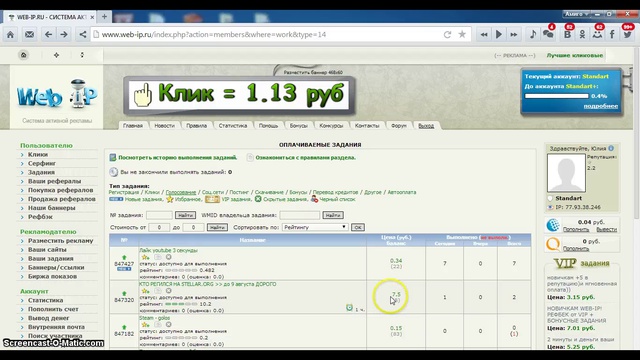Open Пополнить счет in the sidebar

[x=53, y=309]
